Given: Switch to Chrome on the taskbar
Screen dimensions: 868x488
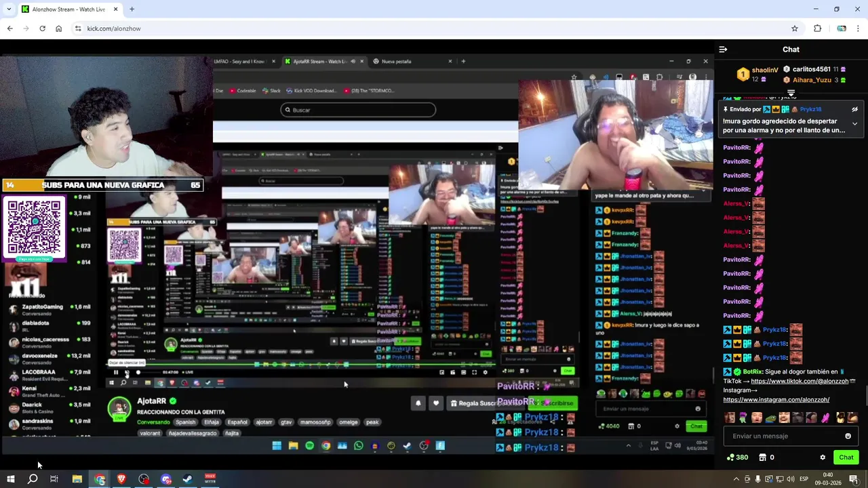Looking at the screenshot, I should pyautogui.click(x=100, y=479).
